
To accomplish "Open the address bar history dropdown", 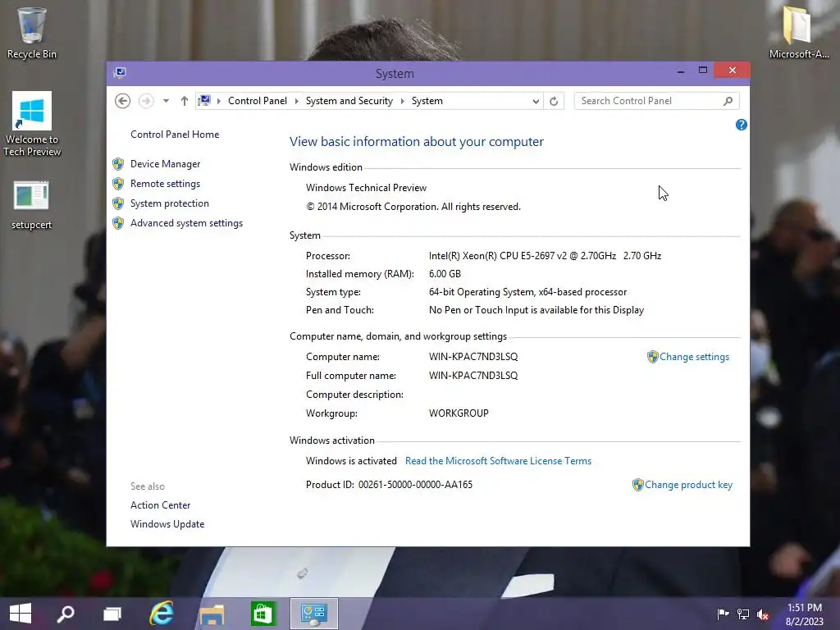I will pos(535,101).
